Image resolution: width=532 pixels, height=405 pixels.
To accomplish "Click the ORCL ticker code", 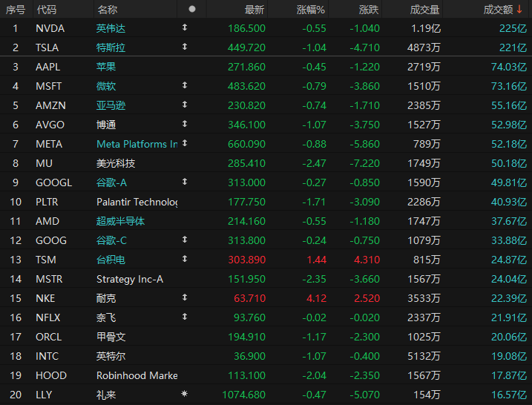I will tap(48, 337).
